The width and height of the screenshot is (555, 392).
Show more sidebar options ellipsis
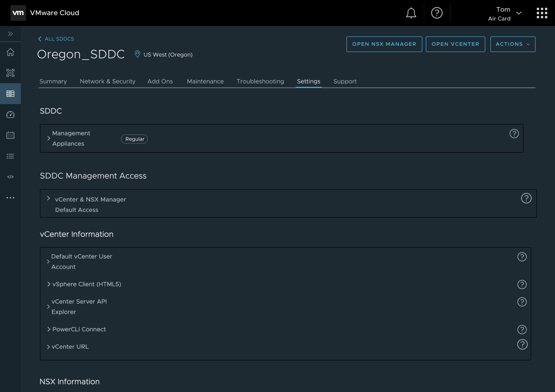pyautogui.click(x=10, y=198)
